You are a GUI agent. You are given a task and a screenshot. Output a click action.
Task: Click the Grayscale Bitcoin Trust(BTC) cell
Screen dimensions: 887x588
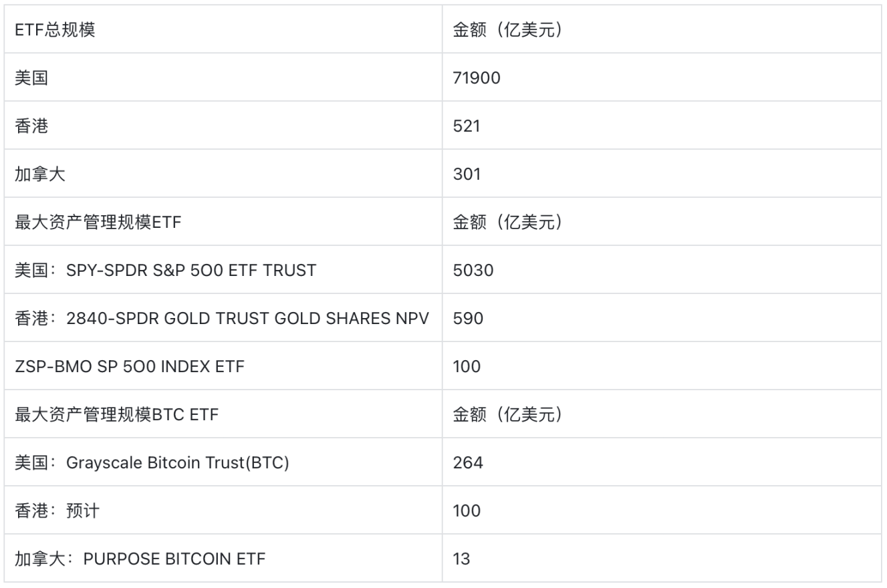[152, 463]
